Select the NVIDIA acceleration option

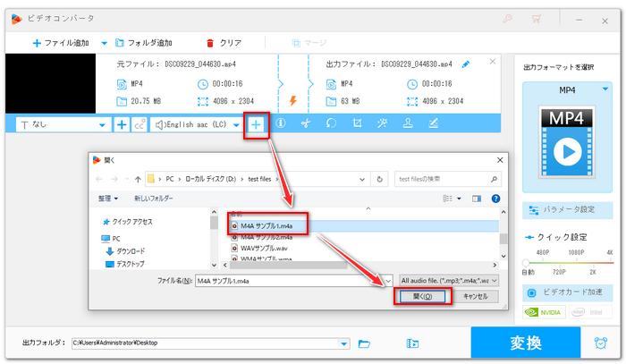[x=544, y=312]
